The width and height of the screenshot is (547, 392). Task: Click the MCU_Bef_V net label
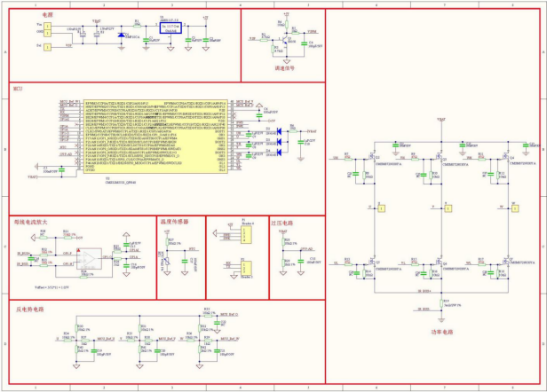point(167,338)
